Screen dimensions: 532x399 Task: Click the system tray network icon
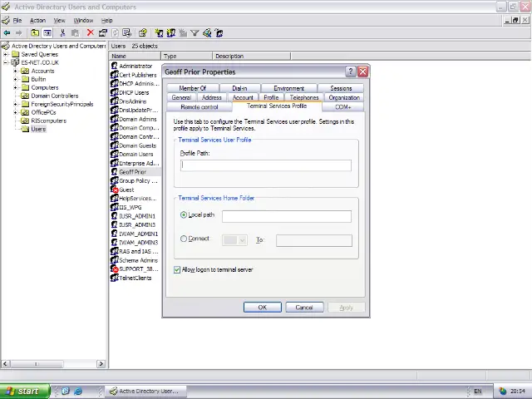[503, 392]
